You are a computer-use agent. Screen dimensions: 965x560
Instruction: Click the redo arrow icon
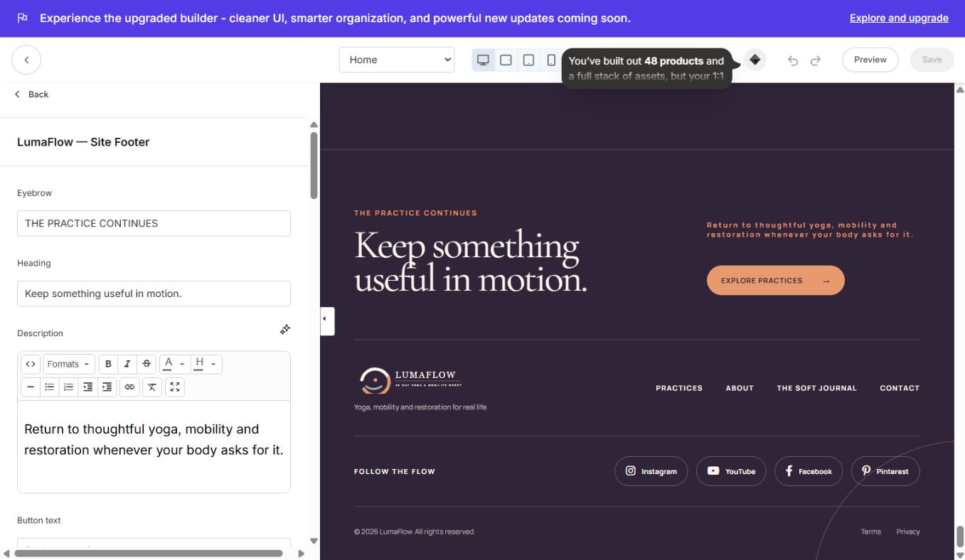point(816,60)
